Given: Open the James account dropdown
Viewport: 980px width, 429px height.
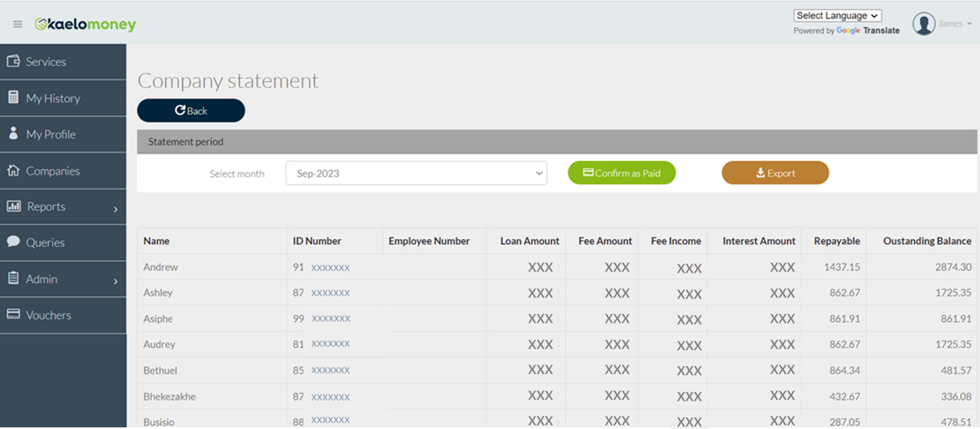Looking at the screenshot, I should click(955, 24).
